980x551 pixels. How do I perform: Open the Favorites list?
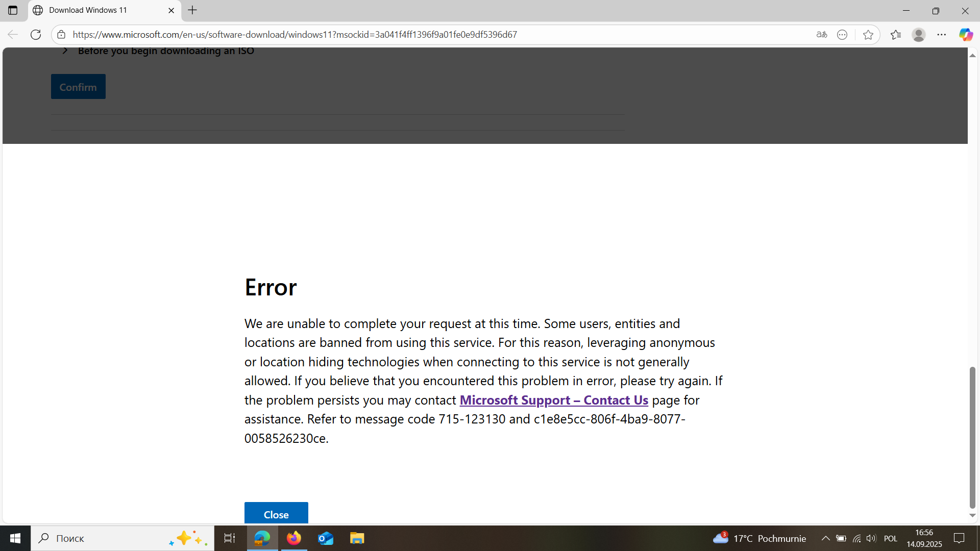tap(896, 35)
